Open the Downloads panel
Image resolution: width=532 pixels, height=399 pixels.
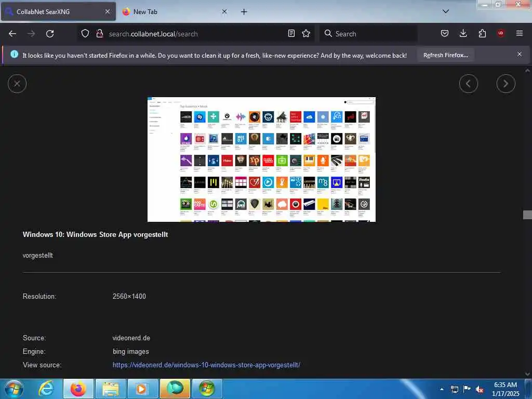pyautogui.click(x=463, y=34)
